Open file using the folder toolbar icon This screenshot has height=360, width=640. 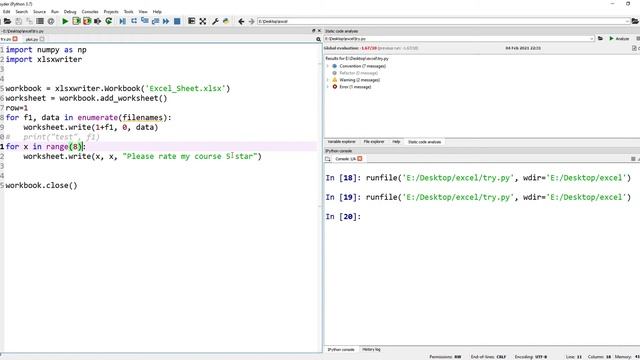click(7, 21)
